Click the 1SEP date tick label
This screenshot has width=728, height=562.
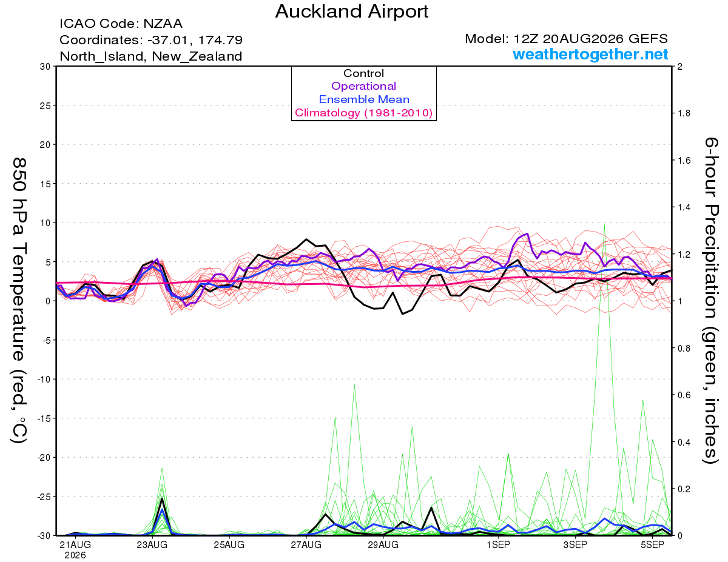pyautogui.click(x=499, y=545)
